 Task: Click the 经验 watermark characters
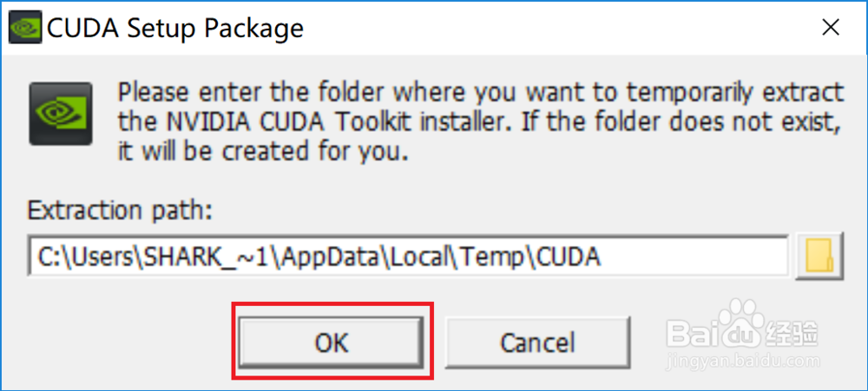792,334
